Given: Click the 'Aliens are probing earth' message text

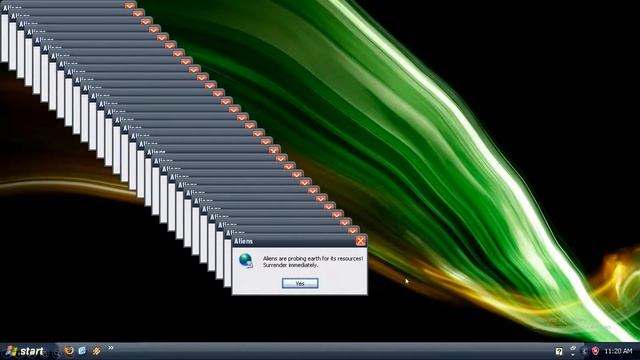Looking at the screenshot, I should [313, 262].
